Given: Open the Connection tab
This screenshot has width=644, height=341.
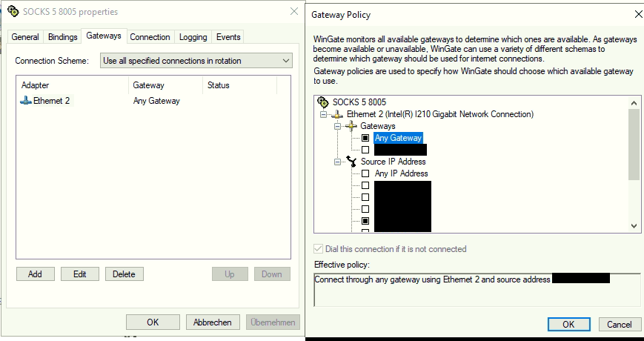Looking at the screenshot, I should coord(150,37).
